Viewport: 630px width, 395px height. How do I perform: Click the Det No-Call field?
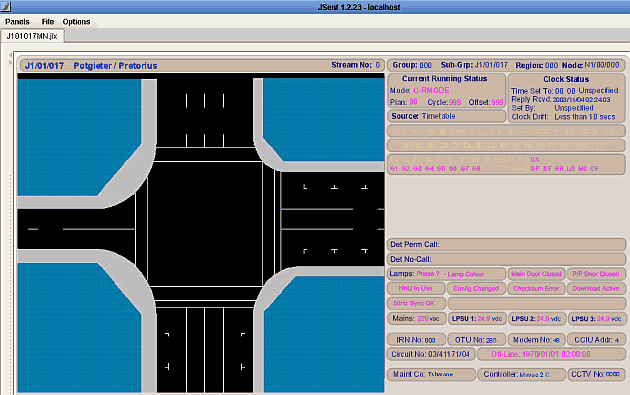pos(506,259)
